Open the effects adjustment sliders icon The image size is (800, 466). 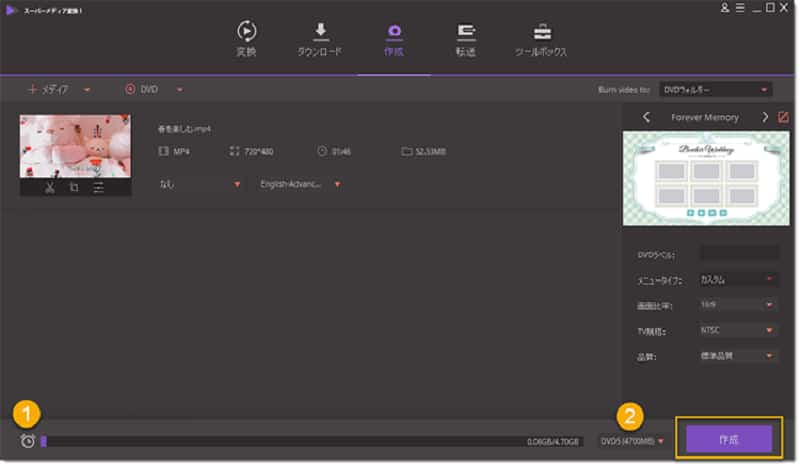point(99,186)
